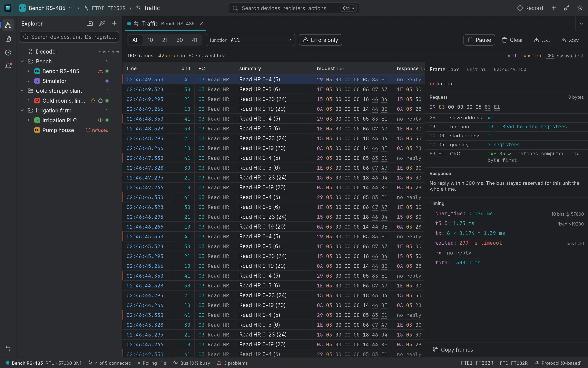This screenshot has height=368, width=588.
Task: Collapse the Bench folder
Action: [22, 61]
